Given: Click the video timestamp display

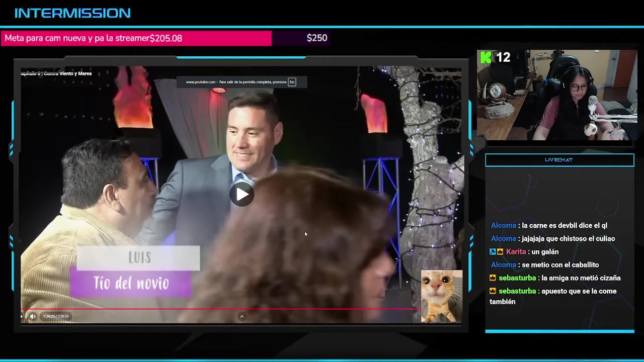Looking at the screenshot, I should click(56, 316).
